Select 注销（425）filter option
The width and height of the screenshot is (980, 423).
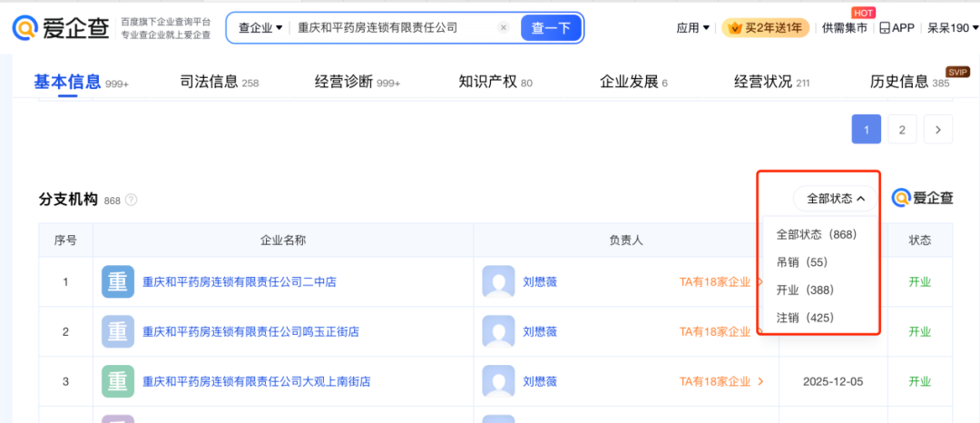click(806, 318)
